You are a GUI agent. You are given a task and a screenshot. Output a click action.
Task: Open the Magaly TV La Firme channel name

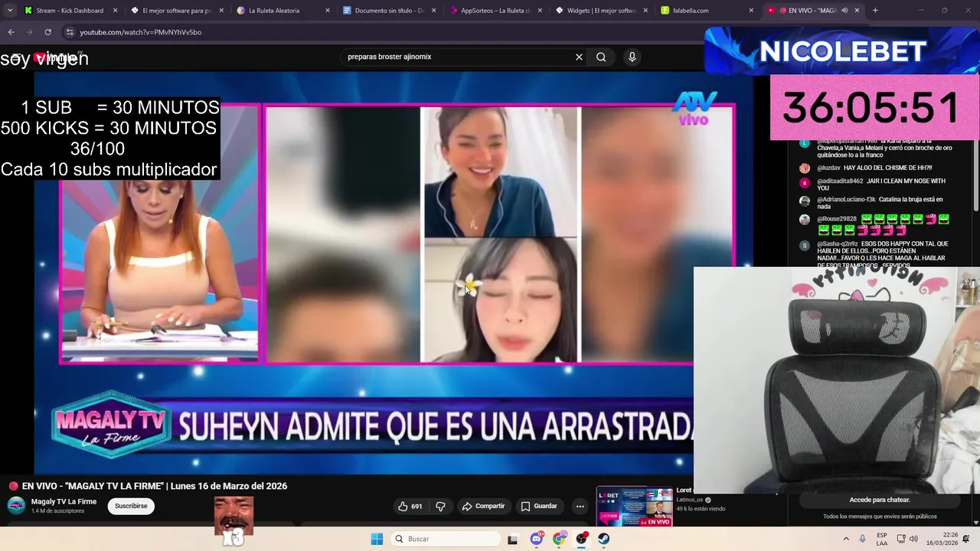pos(64,502)
